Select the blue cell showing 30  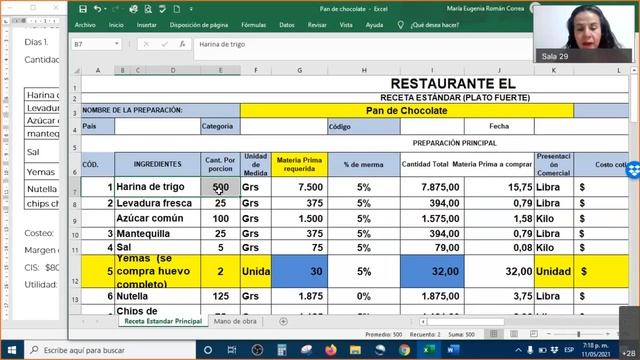point(299,271)
